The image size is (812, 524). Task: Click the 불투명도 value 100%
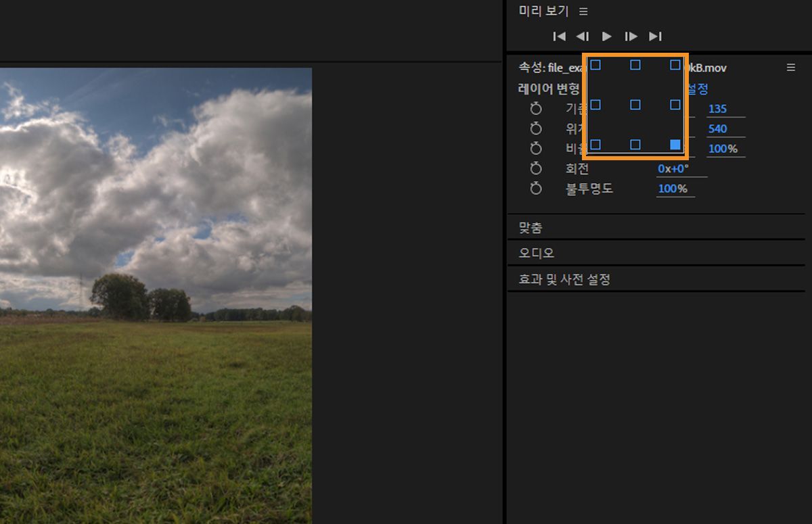click(673, 189)
